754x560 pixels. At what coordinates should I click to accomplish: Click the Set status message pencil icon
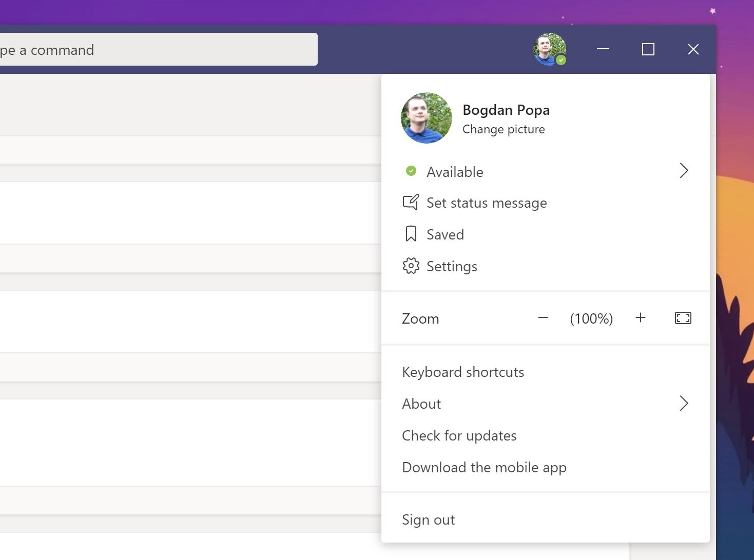[411, 203]
